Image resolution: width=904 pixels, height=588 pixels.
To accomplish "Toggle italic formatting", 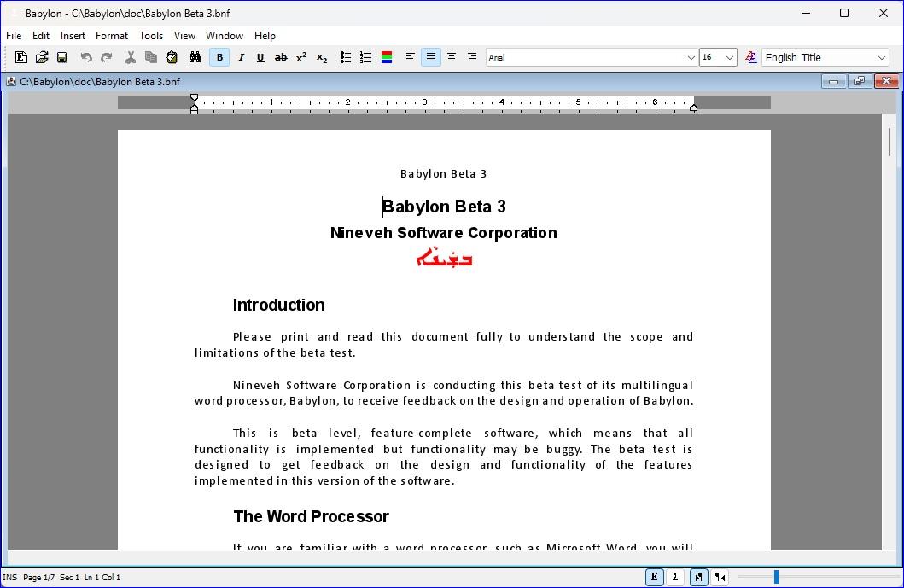I will [241, 57].
